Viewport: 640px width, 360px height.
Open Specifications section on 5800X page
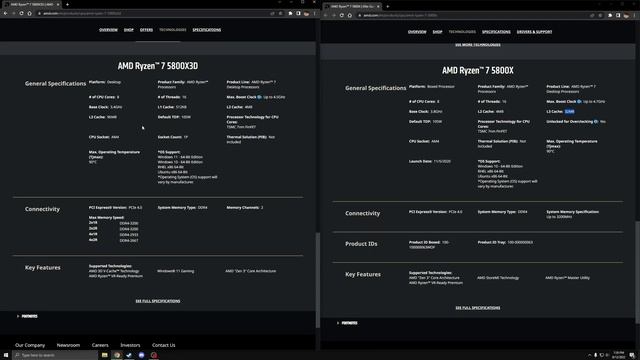[x=496, y=32]
